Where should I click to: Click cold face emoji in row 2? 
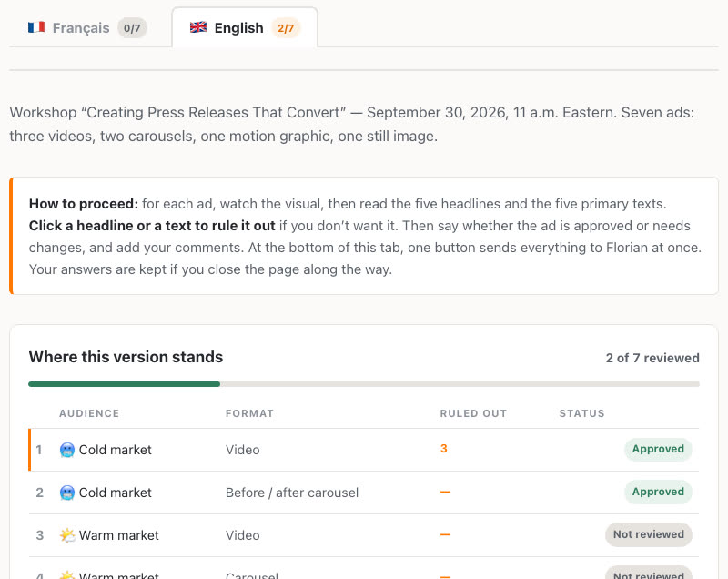click(67, 493)
